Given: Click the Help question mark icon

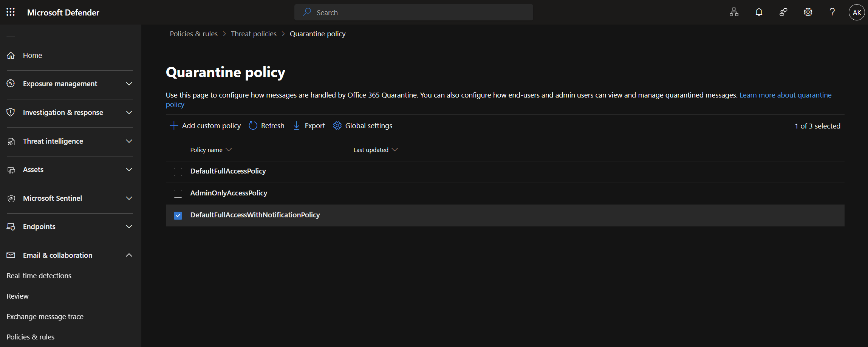Looking at the screenshot, I should 832,12.
